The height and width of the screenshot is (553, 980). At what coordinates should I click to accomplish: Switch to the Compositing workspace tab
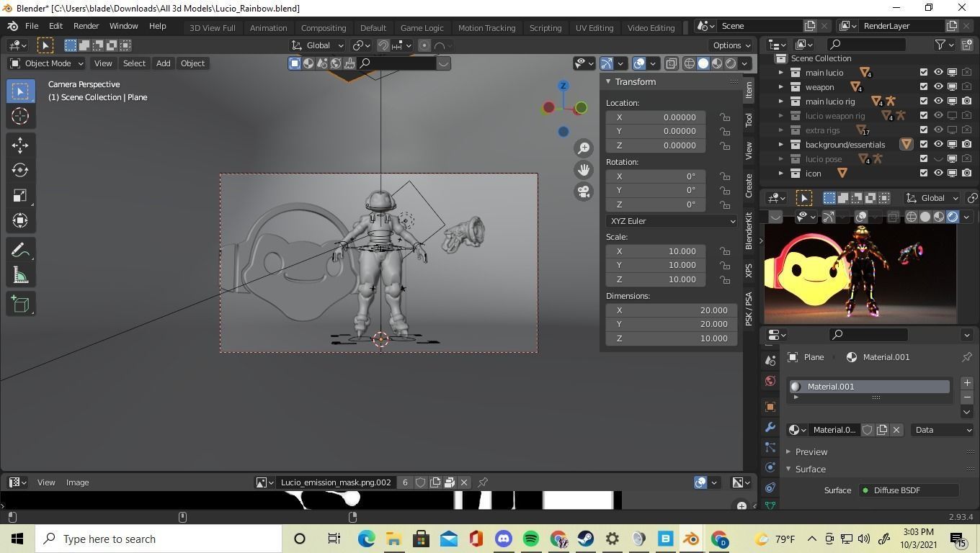[x=324, y=27]
